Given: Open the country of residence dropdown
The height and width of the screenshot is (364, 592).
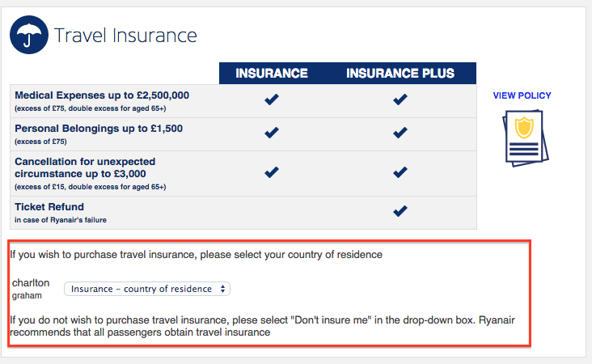Looking at the screenshot, I should [147, 289].
